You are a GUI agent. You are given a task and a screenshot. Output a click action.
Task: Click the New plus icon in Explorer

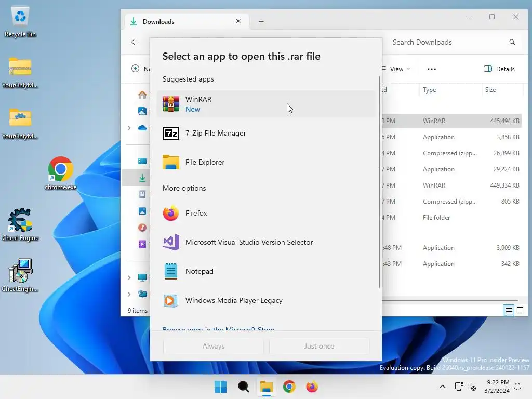(136, 69)
